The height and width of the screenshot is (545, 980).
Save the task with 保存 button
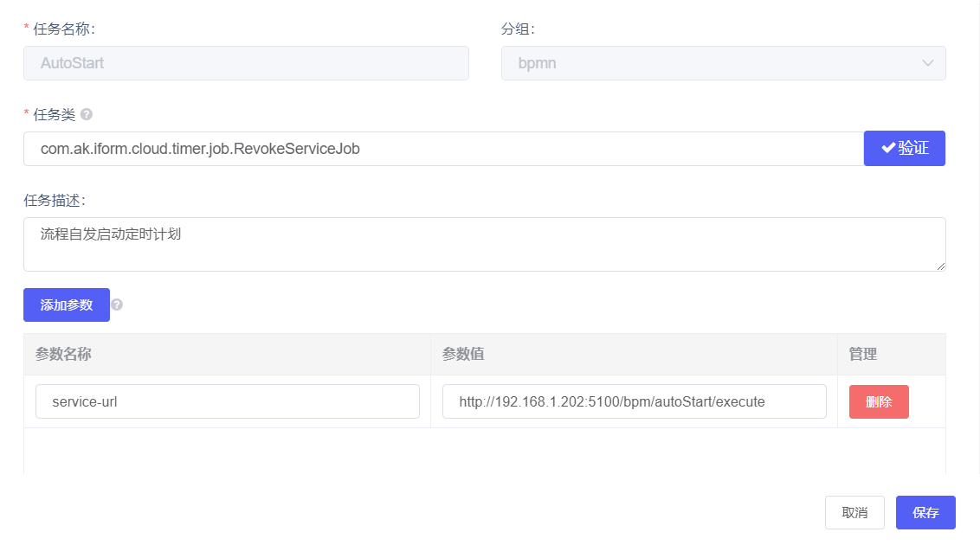point(925,512)
